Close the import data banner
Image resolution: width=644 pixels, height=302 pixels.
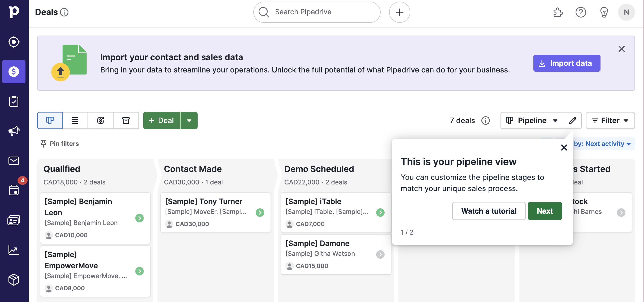point(622,49)
